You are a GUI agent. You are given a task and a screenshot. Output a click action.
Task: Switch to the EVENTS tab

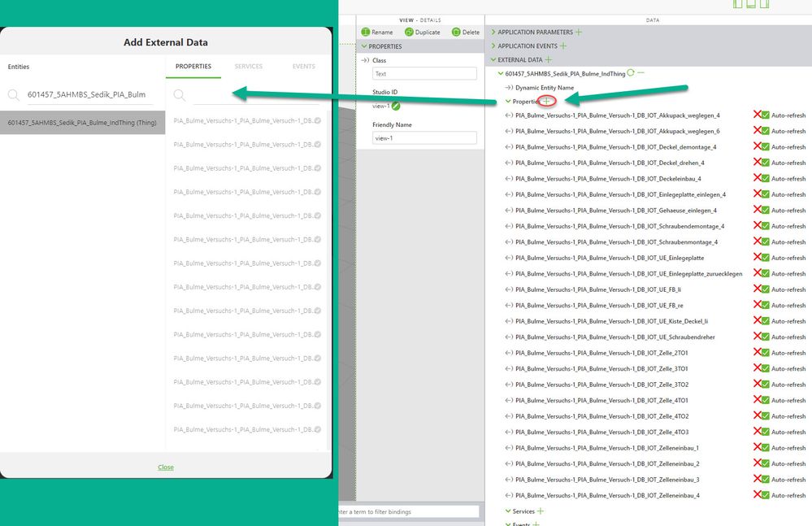tap(303, 67)
